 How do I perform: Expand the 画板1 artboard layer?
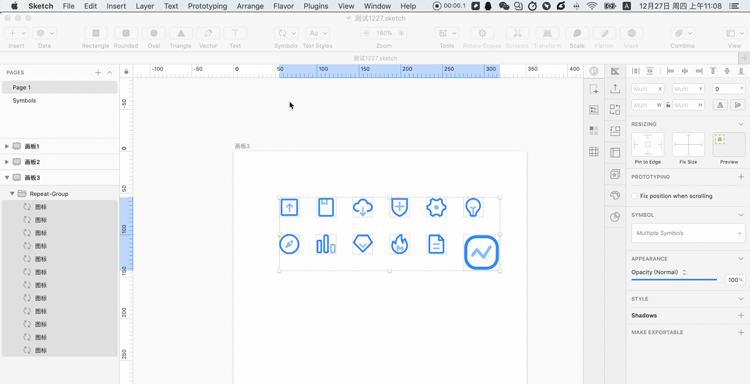pos(7,146)
